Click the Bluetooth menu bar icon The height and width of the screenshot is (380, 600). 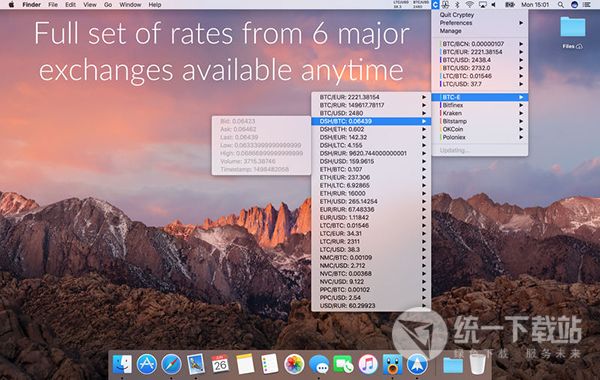(457, 5)
